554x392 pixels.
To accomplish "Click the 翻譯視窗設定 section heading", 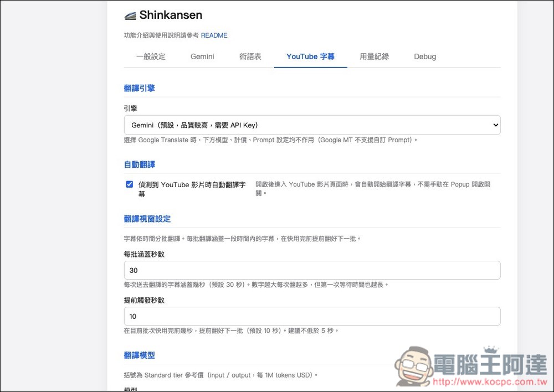I will click(x=147, y=219).
